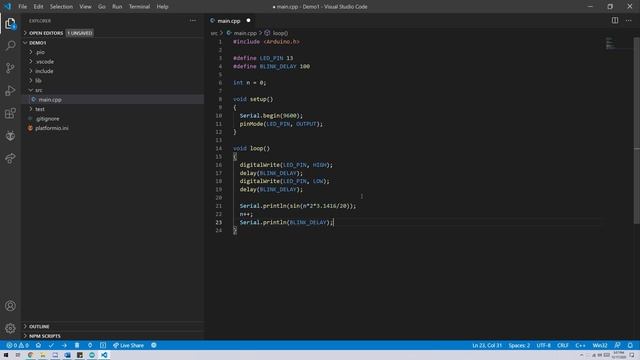Viewport: 640px width, 360px height.
Task: Open the File menu
Action: pos(22,7)
